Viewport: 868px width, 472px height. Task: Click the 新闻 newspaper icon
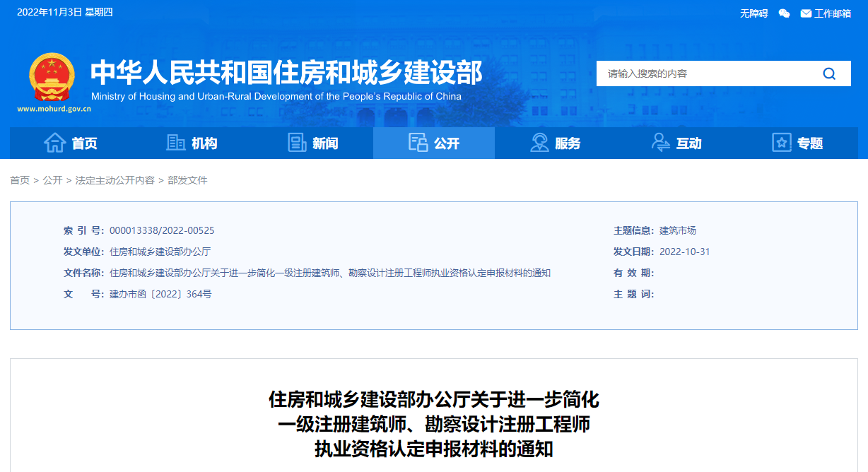click(x=297, y=143)
